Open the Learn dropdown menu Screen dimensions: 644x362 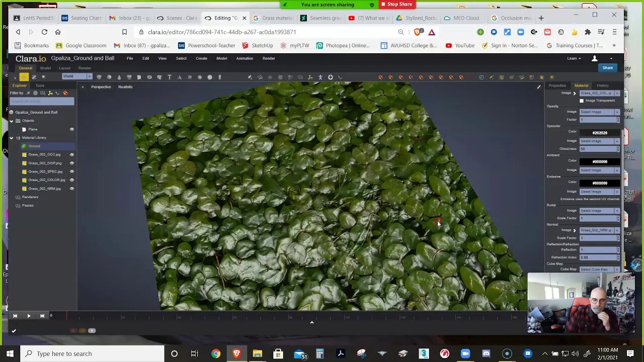pos(574,58)
